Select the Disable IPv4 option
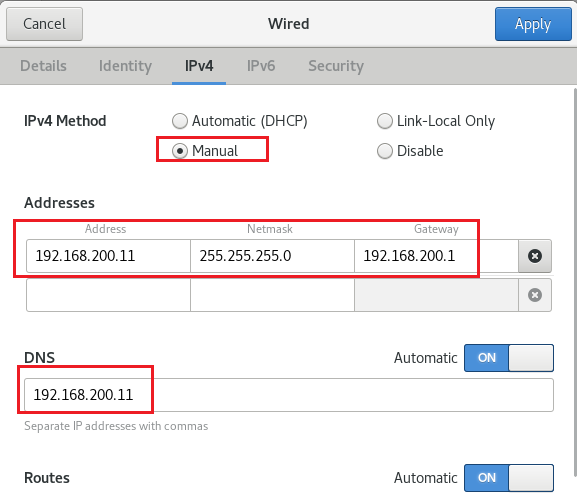The width and height of the screenshot is (577, 493). click(x=410, y=151)
